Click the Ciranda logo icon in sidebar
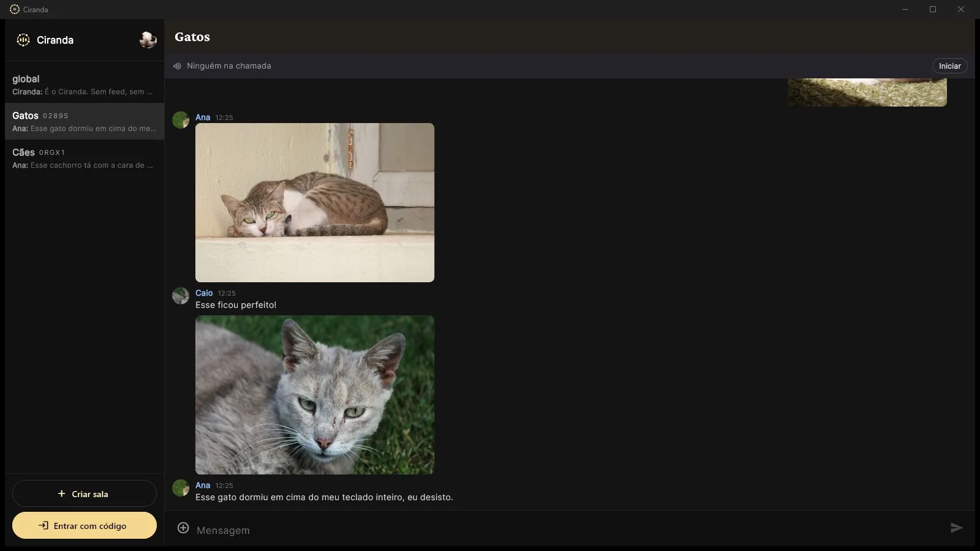980x551 pixels. [23, 40]
